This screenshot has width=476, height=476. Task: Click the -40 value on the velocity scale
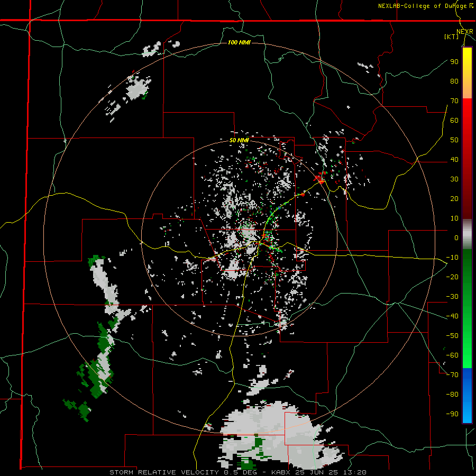pyautogui.click(x=452, y=316)
